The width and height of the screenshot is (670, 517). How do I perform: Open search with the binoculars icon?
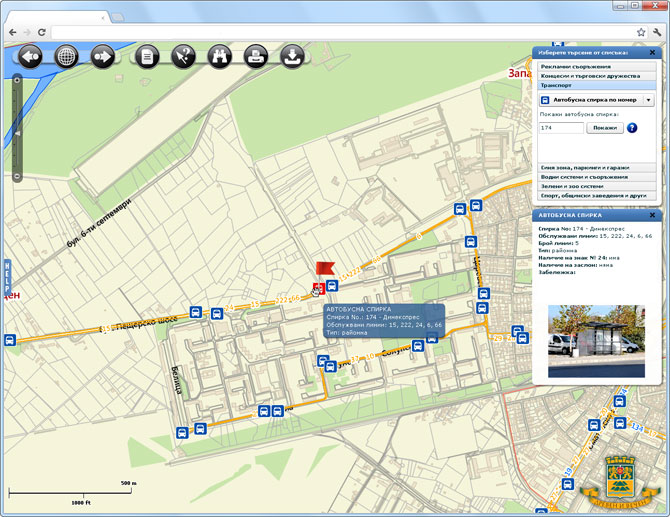point(220,56)
